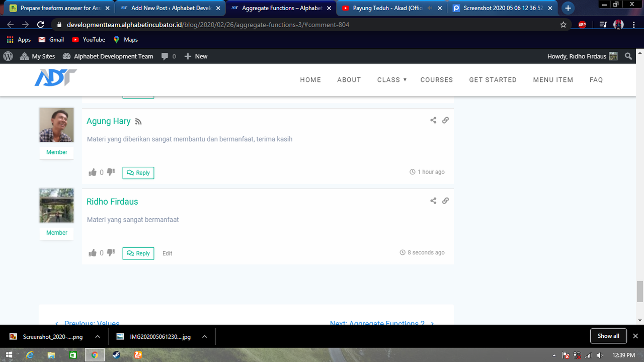Open COURSES in the site menu

[437, 80]
